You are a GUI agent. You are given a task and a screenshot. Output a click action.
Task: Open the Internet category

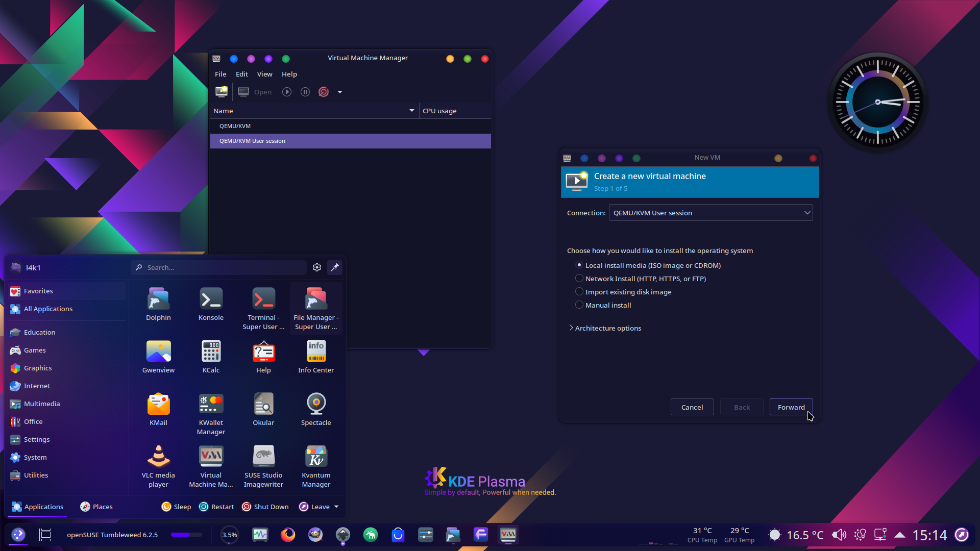pos(66,386)
